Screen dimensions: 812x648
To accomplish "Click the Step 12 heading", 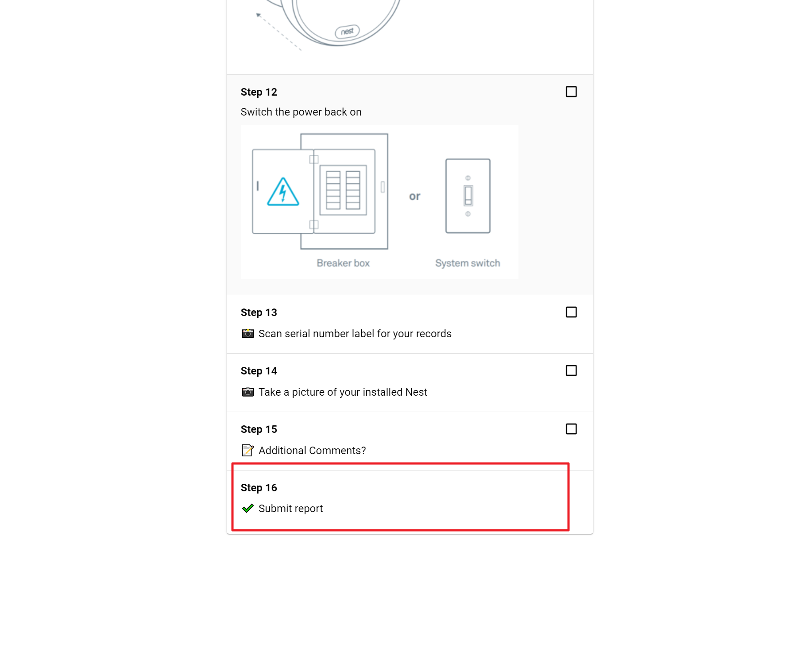I will (x=259, y=92).
